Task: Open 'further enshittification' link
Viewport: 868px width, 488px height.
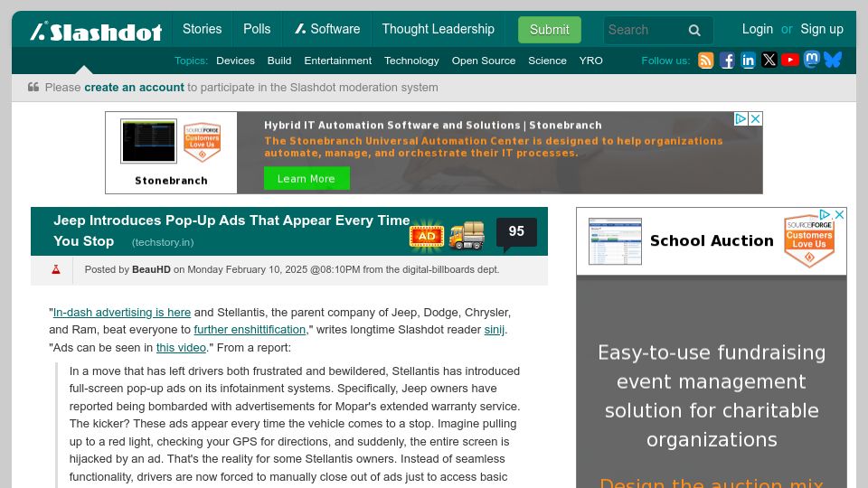Action: click(x=250, y=330)
